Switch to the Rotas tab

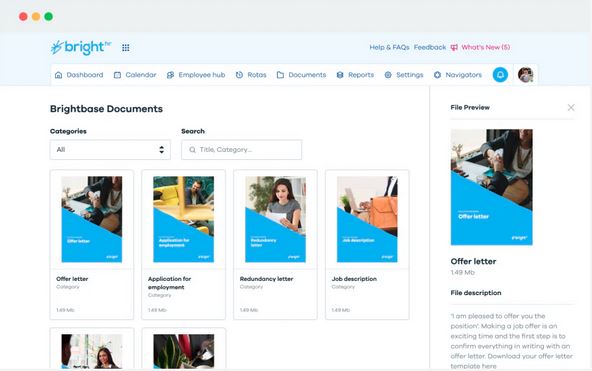251,75
